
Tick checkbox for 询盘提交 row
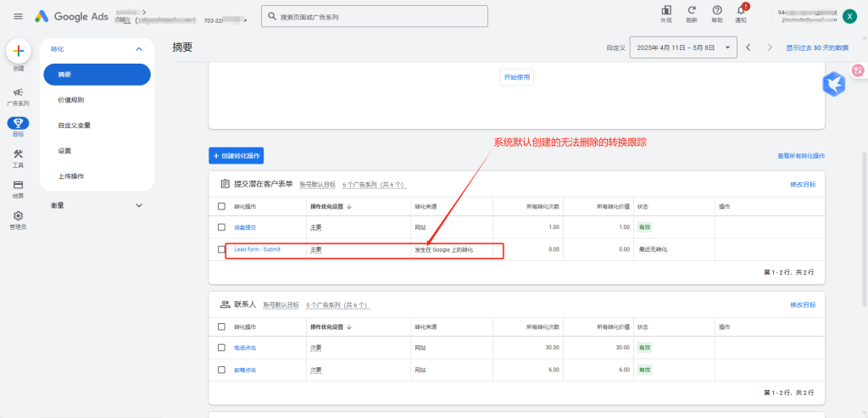click(x=221, y=227)
